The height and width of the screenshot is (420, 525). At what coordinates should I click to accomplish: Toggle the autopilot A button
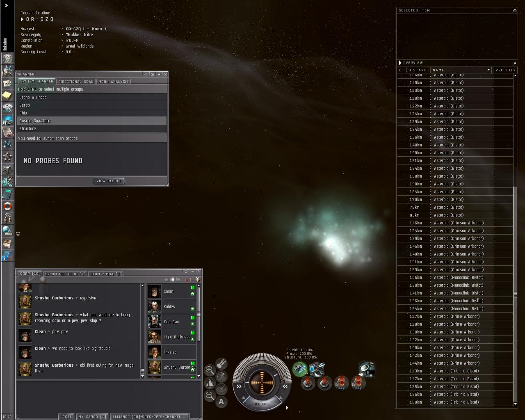tap(221, 402)
